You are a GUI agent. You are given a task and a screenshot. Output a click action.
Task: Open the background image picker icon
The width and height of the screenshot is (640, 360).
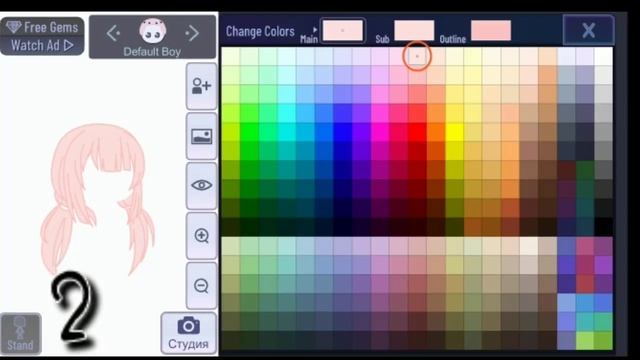tap(201, 136)
